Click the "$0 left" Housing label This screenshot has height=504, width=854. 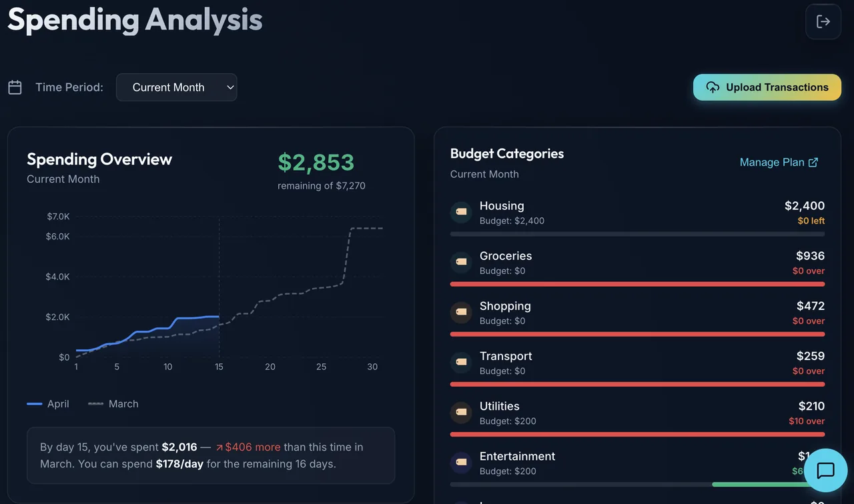point(811,221)
